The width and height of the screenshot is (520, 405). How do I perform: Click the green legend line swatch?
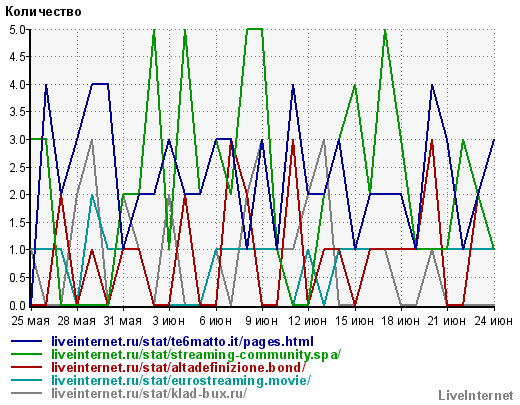click(27, 354)
